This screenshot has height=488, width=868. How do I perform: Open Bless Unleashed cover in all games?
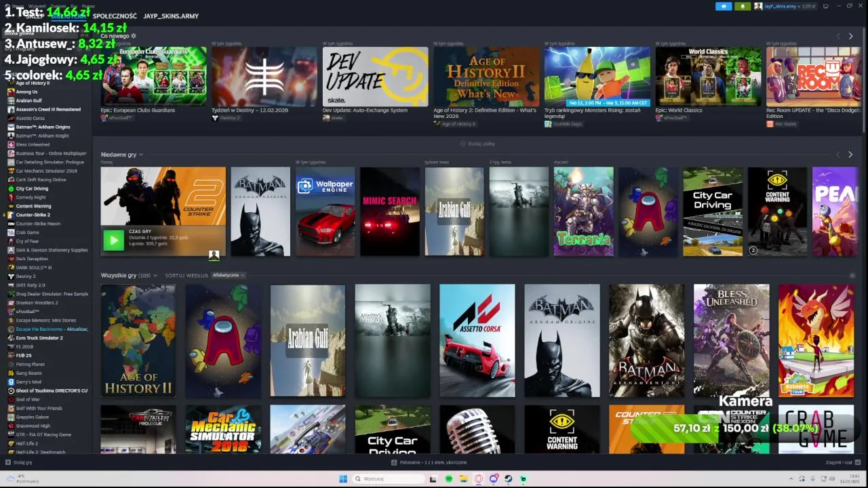(x=731, y=340)
